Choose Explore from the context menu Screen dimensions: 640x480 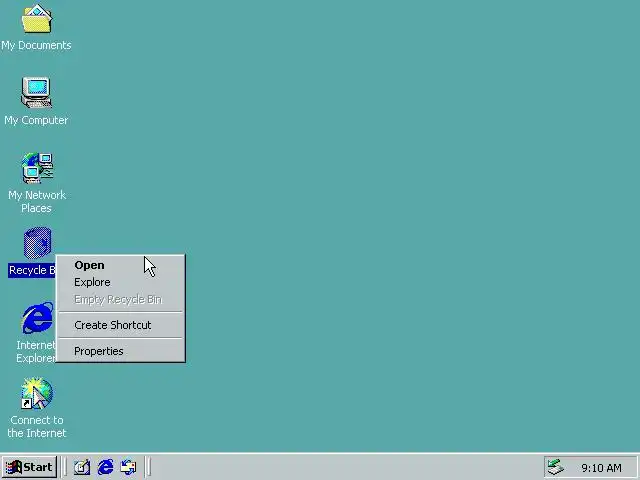120,282
